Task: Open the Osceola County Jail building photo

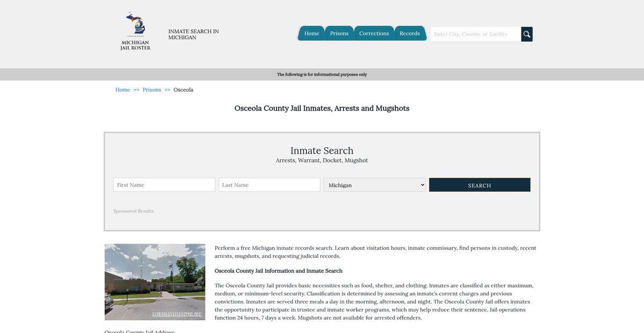Action: [x=155, y=282]
